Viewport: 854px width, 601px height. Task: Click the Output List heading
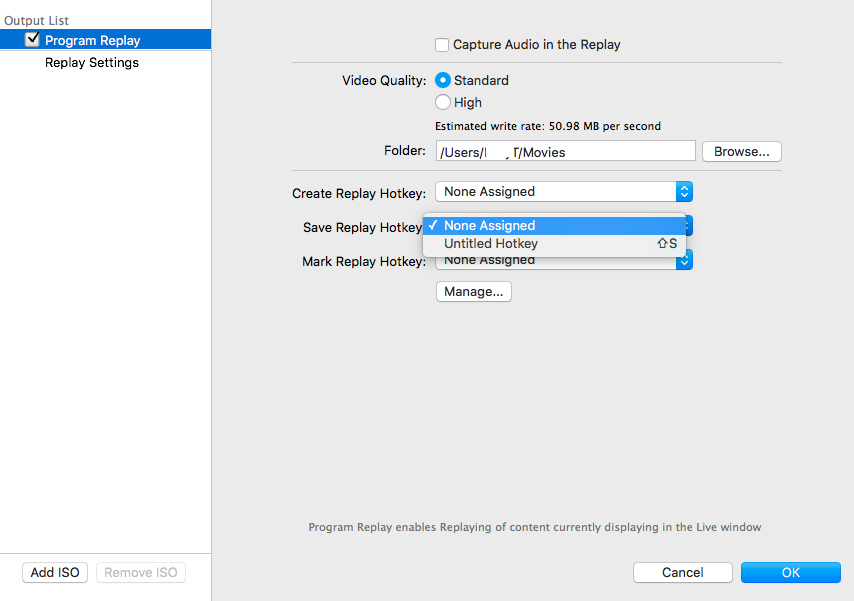pos(36,21)
